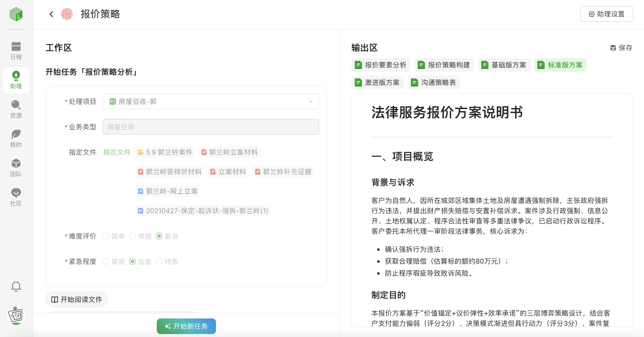Image resolution: width=644 pixels, height=337 pixels.
Task: Click the 业务类型 input field
Action: 210,127
